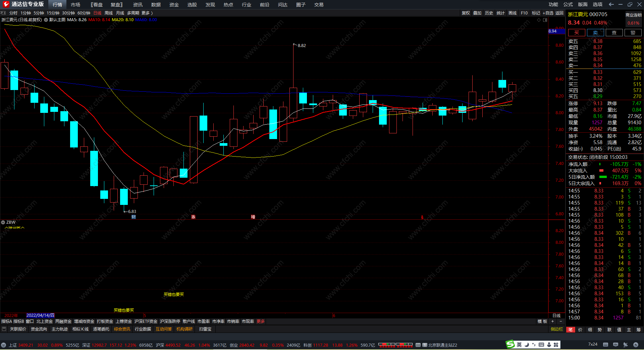This screenshot has height=350, width=644.
Task: Click the minus button next to 模板
Action: click(560, 321)
